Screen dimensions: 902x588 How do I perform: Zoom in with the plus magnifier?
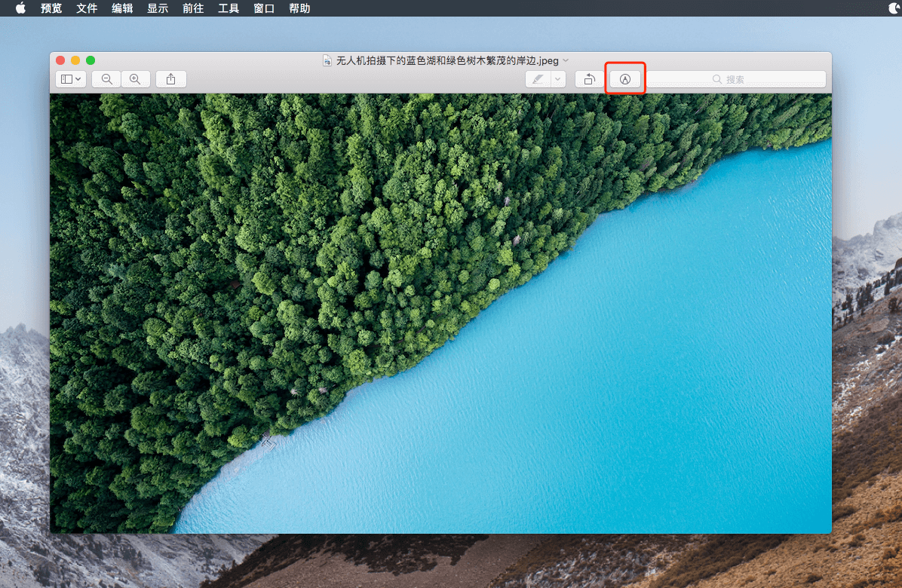(135, 79)
